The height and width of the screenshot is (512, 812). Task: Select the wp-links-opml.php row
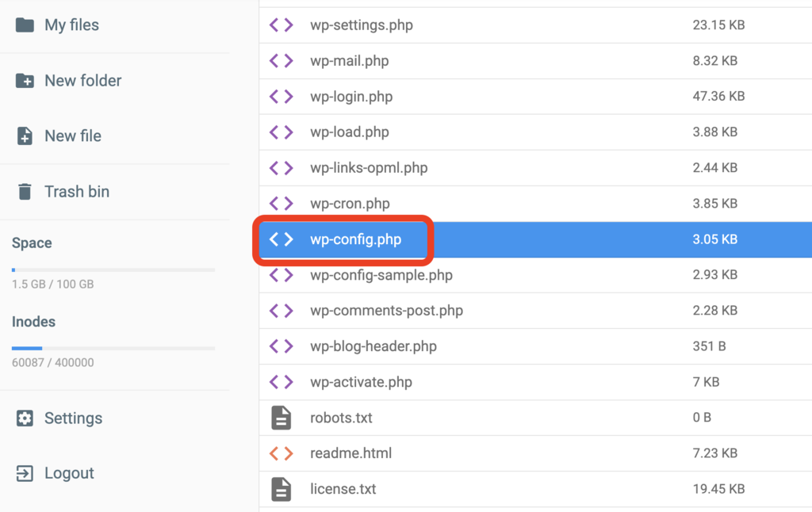369,167
